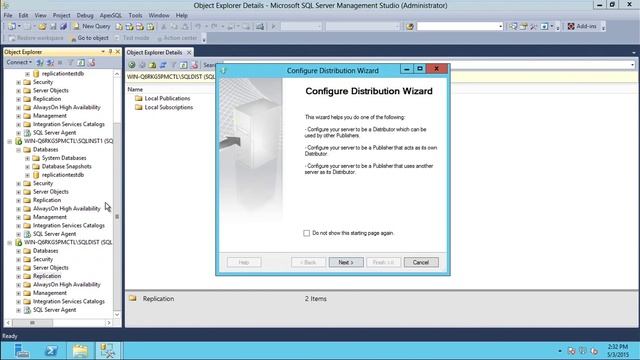Select SQL Server Agent under SQLDIST
The height and width of the screenshot is (360, 640).
coord(54,310)
